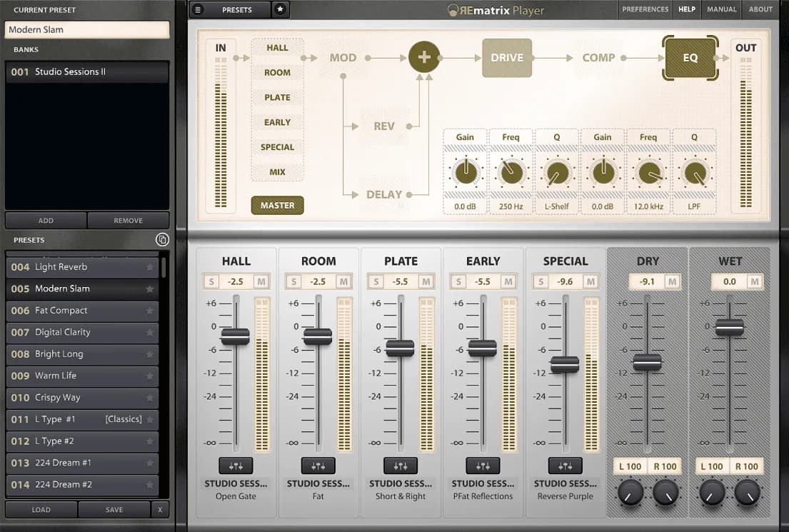
Task: Click the star favorites icon in the top bar
Action: [x=278, y=9]
